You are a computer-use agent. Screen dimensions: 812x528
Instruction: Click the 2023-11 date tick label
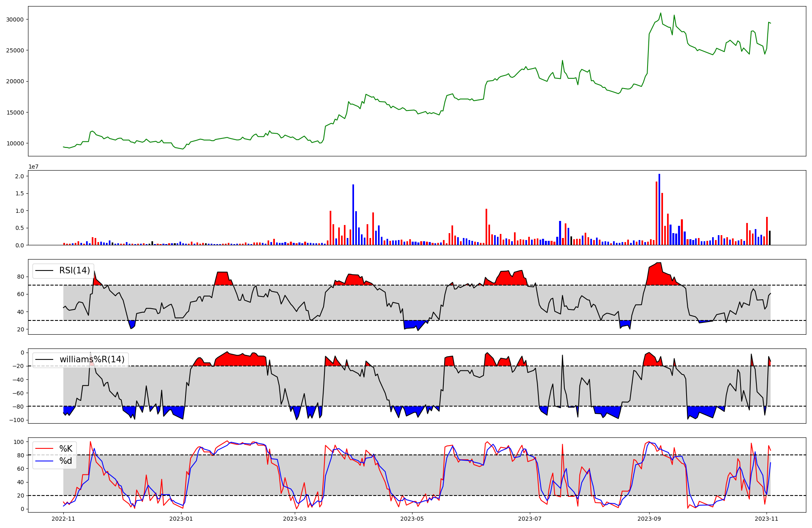(x=767, y=519)
